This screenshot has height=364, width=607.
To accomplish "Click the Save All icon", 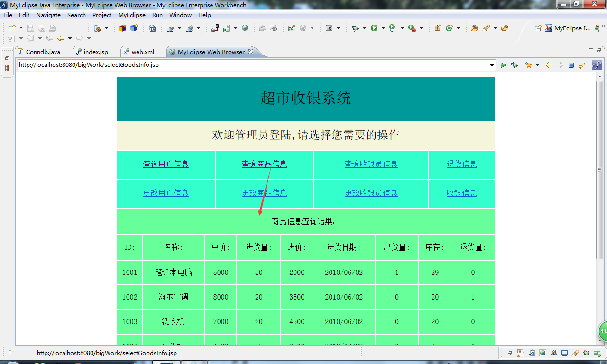I will 41,28.
